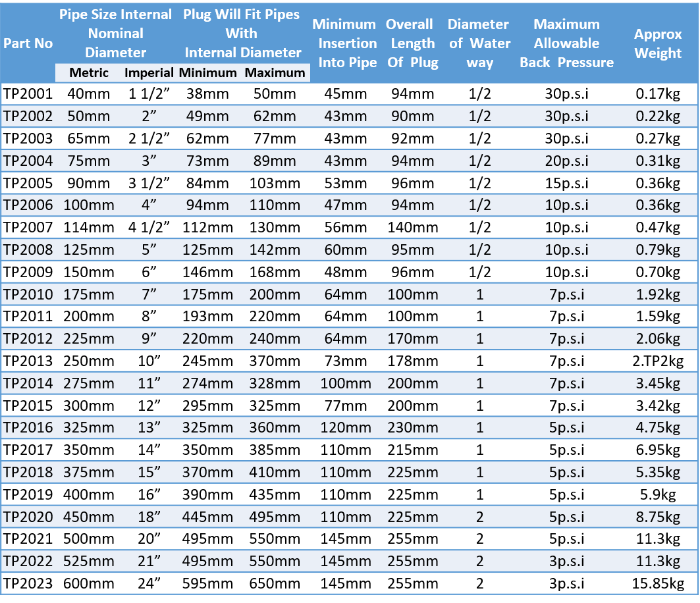700x603 pixels.
Task: Click the Maximum sub-header
Action: [275, 73]
